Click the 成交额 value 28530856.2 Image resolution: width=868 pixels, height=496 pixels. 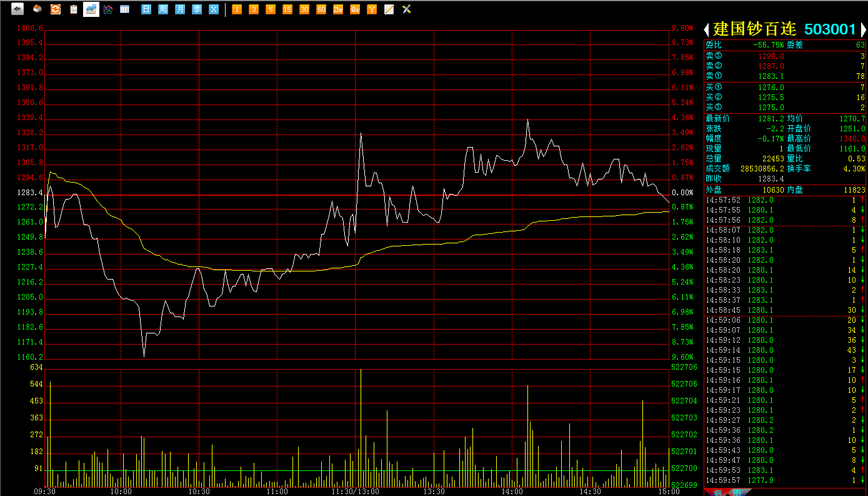coord(762,169)
